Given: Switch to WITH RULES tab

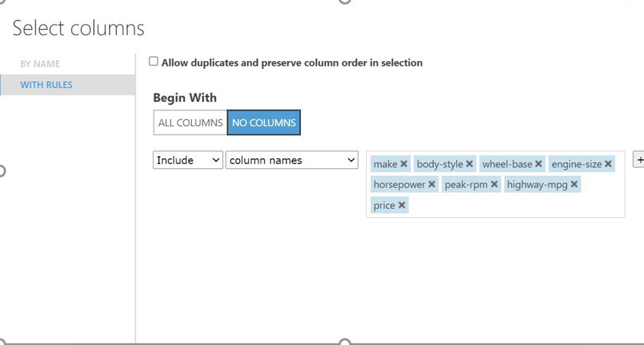Looking at the screenshot, I should pos(47,85).
